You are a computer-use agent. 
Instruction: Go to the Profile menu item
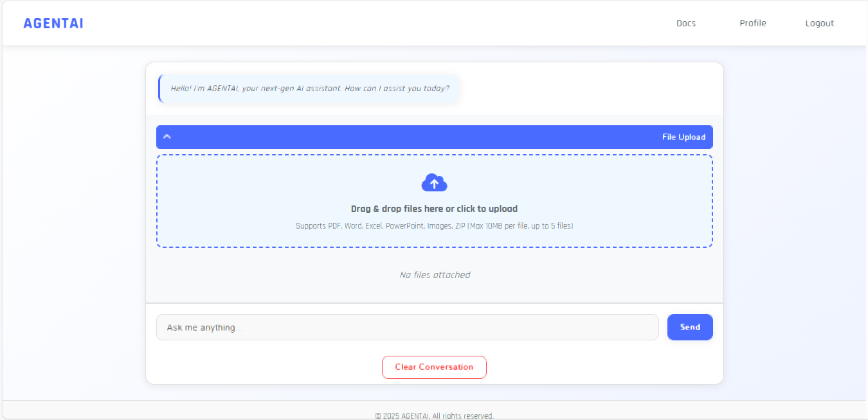pos(753,23)
